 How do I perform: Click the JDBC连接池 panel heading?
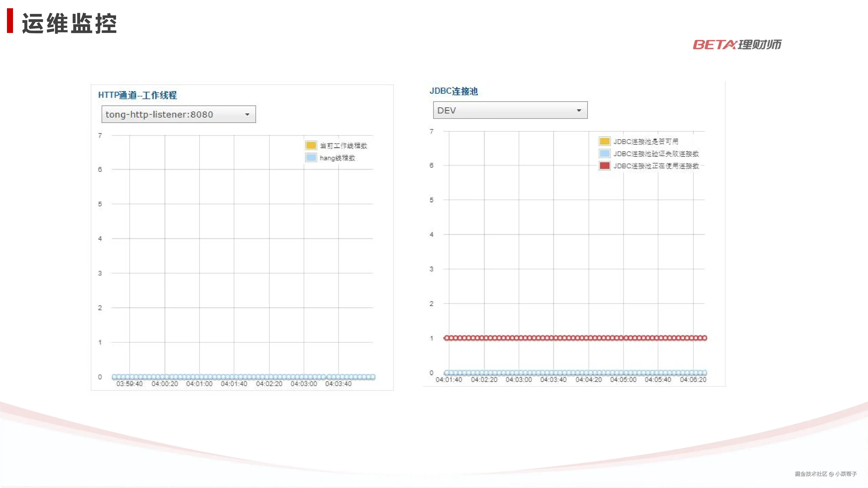coord(454,91)
